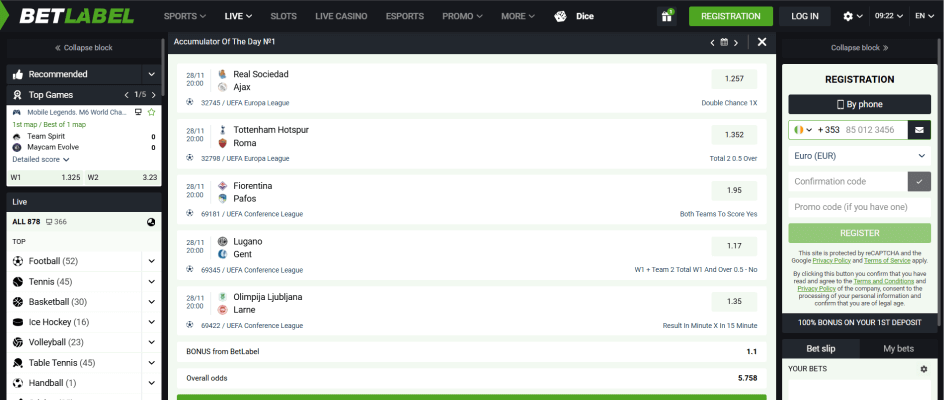
Task: Expand Detailed score for Team Spirit match
Action: point(41,160)
